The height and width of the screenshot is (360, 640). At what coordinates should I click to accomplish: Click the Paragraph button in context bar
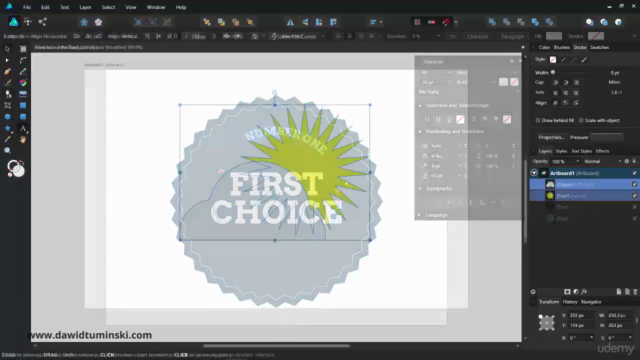[x=513, y=36]
